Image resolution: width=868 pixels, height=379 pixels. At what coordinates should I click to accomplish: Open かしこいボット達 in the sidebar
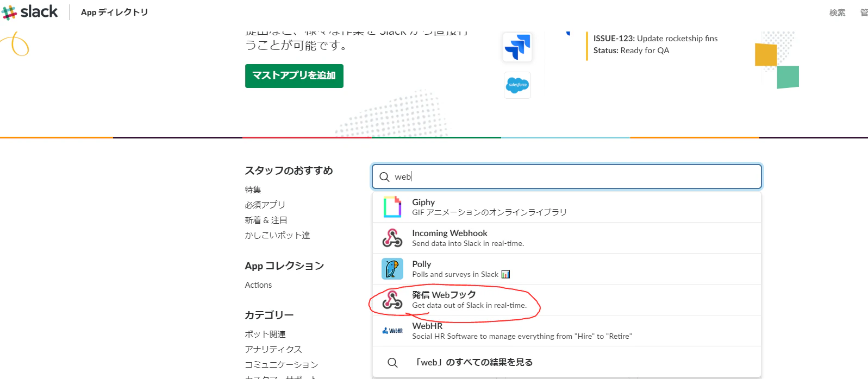tap(277, 235)
